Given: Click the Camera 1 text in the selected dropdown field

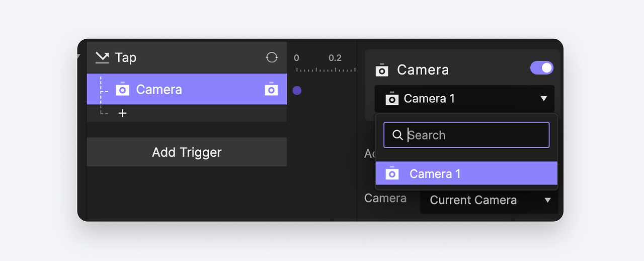Looking at the screenshot, I should (429, 99).
